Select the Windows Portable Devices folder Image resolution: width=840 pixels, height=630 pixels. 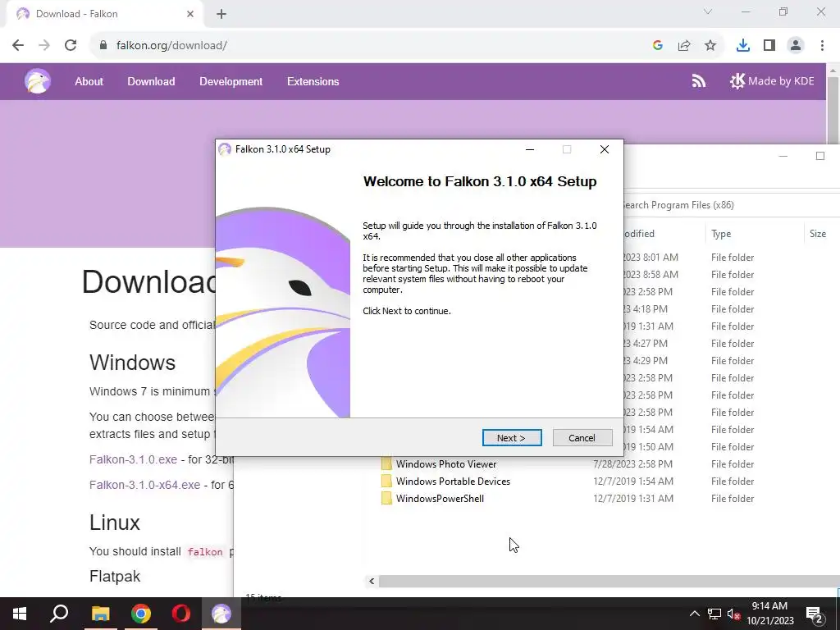pos(453,481)
